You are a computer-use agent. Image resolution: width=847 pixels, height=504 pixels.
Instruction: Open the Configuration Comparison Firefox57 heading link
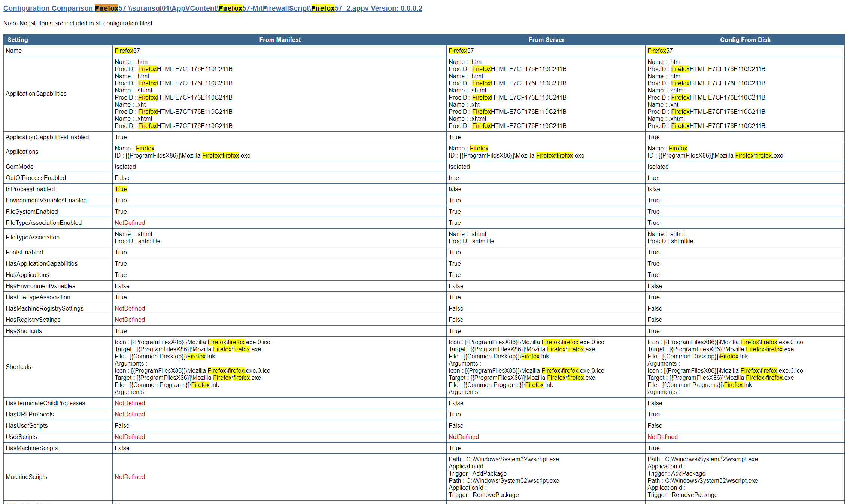point(213,8)
